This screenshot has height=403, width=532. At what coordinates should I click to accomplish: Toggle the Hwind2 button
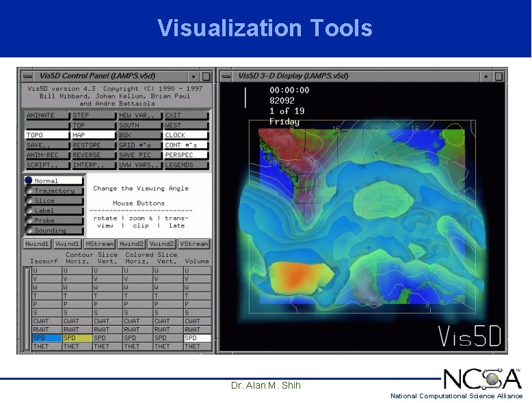pyautogui.click(x=132, y=244)
